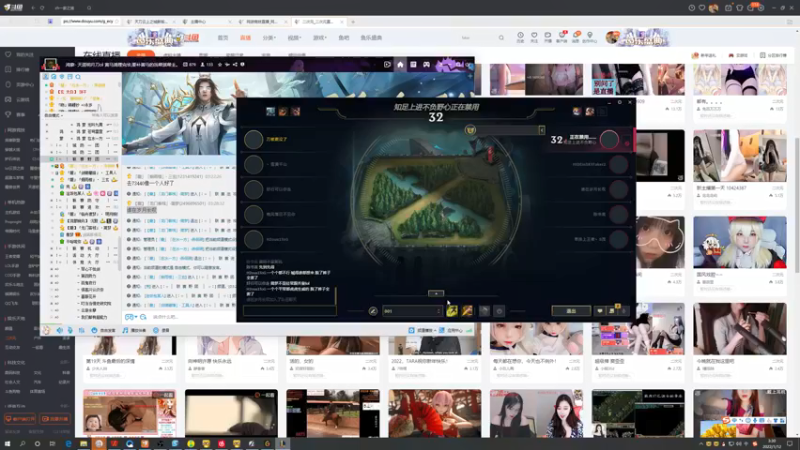Select the first summoner slot on left team
Viewport: 800px width, 450px height.
point(254,139)
